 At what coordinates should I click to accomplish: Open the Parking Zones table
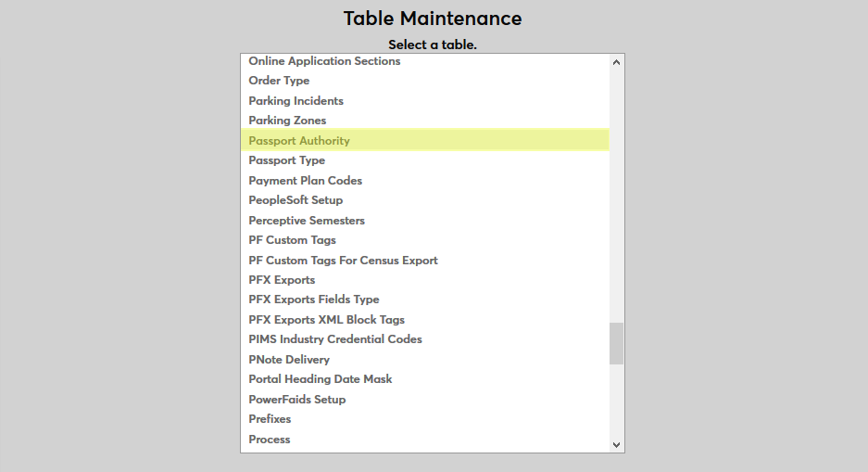click(287, 121)
